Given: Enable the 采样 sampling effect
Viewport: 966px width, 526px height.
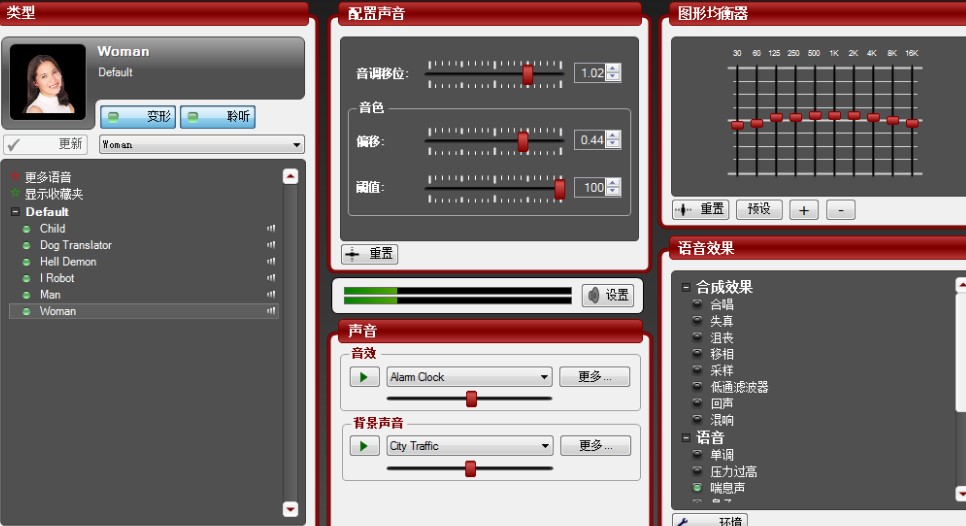Looking at the screenshot, I should tap(697, 370).
